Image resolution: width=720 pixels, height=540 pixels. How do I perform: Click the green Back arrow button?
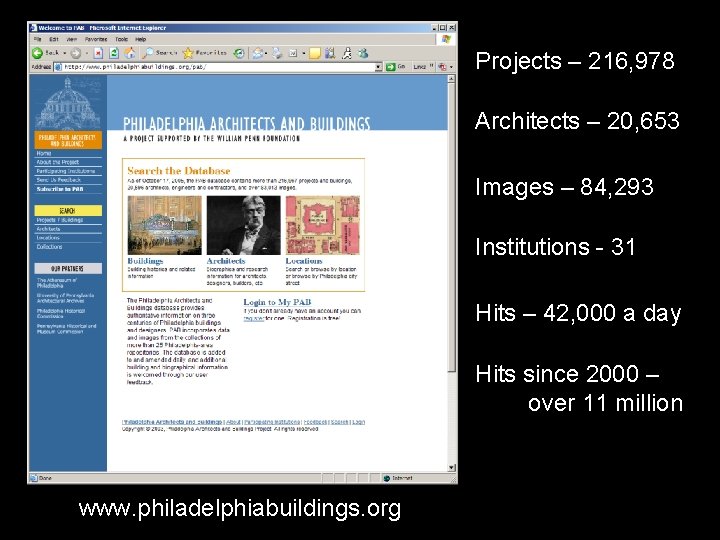37,53
